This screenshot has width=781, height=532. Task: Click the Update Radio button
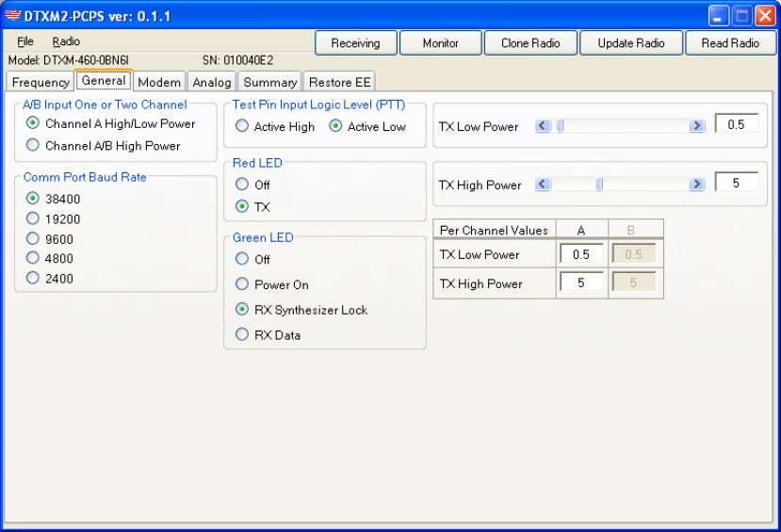[x=631, y=43]
